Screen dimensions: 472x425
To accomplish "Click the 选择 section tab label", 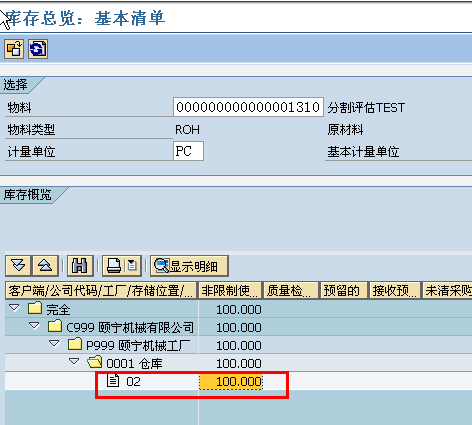I will [x=15, y=85].
